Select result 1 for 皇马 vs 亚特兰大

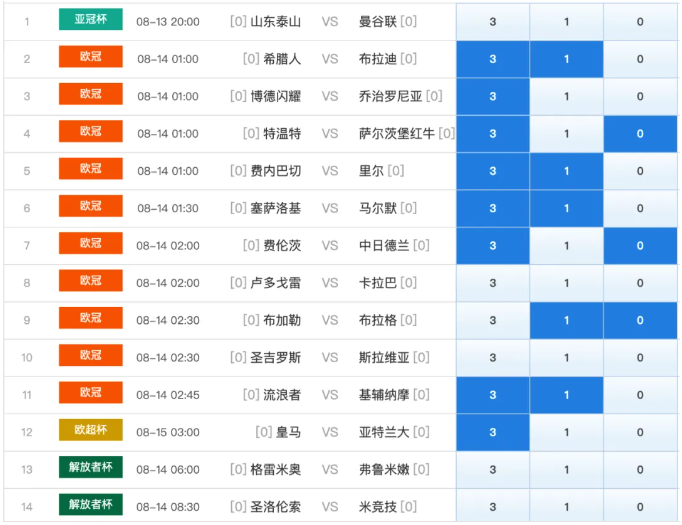coord(566,432)
